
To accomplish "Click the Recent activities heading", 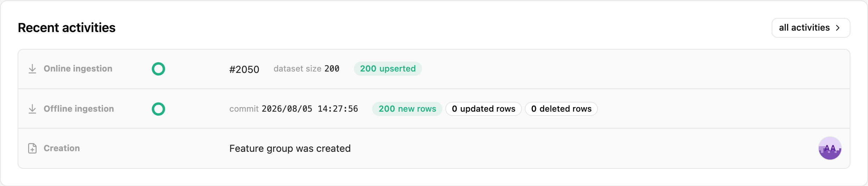I will click(x=67, y=28).
